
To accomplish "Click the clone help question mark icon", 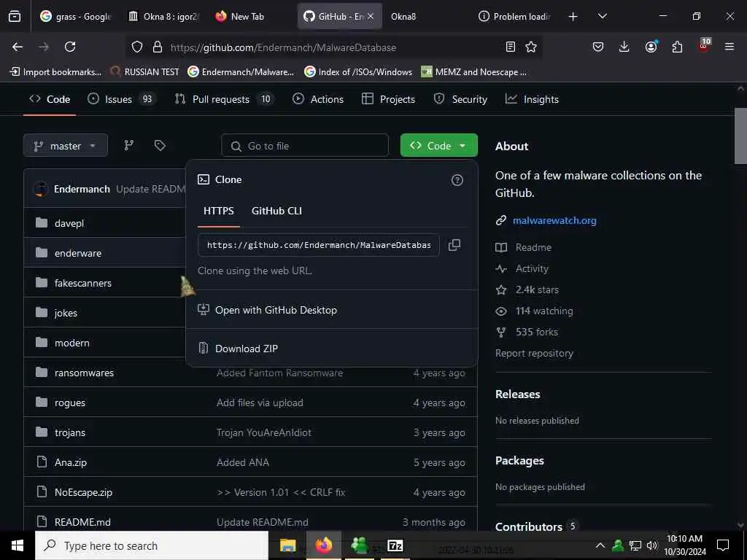I will pyautogui.click(x=457, y=180).
